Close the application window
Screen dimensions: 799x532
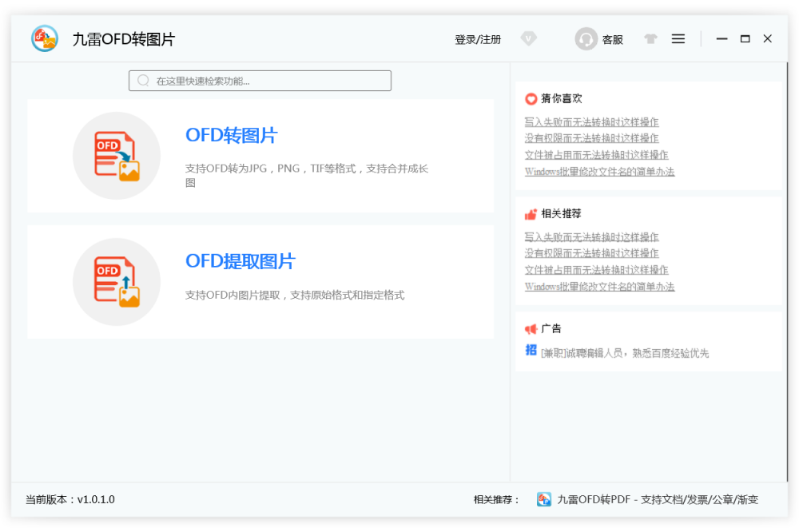(767, 38)
